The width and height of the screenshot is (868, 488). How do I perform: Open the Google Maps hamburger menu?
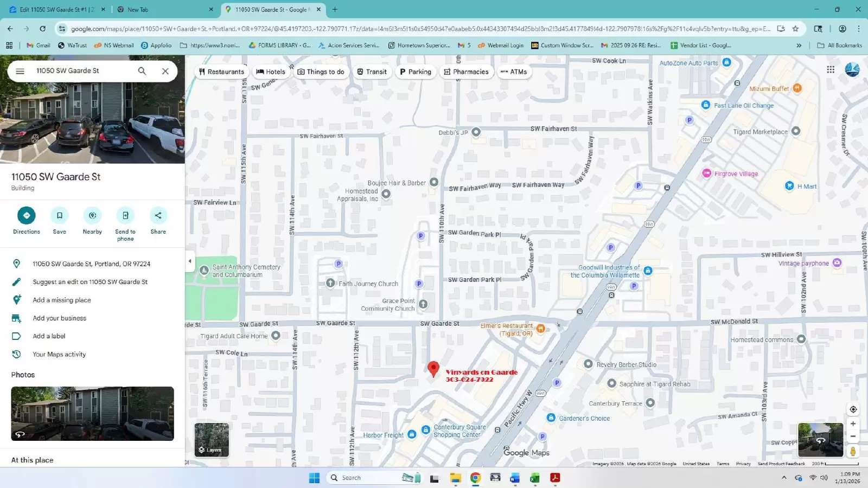pyautogui.click(x=20, y=71)
